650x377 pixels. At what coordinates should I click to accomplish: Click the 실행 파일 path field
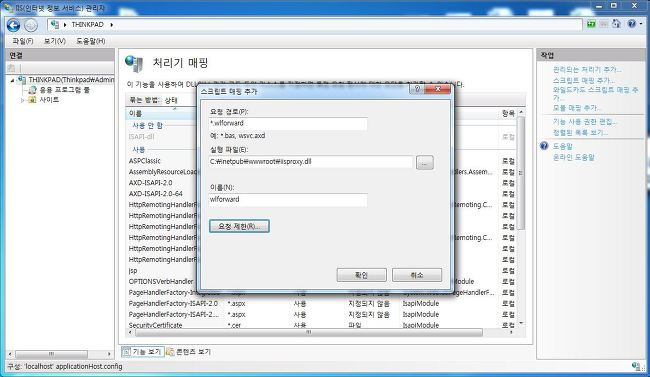(311, 162)
